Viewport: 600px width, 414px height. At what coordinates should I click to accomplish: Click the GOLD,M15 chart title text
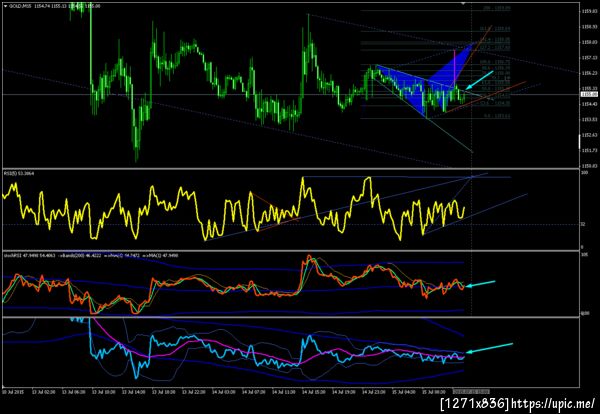click(18, 6)
